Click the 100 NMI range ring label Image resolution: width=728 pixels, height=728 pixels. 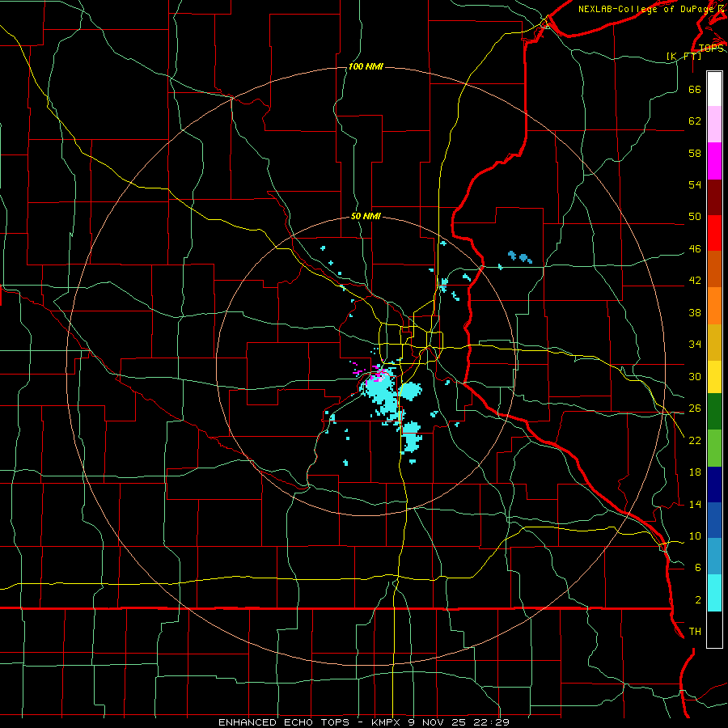click(x=366, y=66)
